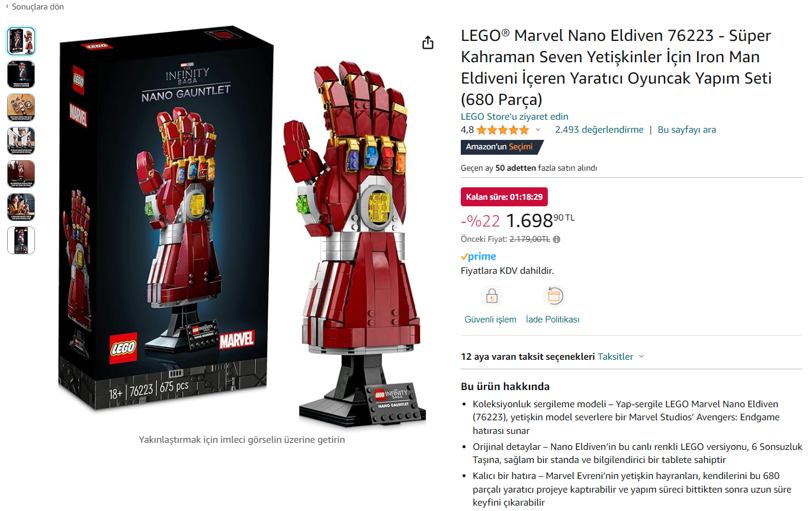Image resolution: width=812 pixels, height=511 pixels.
Task: Click the İade Politikası box icon
Action: 553,295
